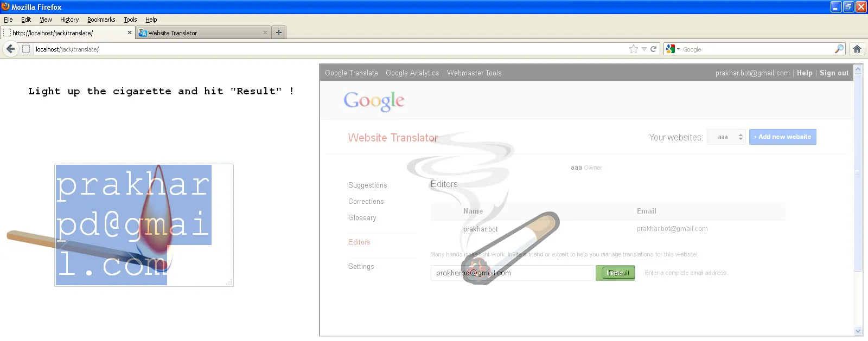Click the Sign out link
Screen dimensions: 868x341
(x=834, y=73)
